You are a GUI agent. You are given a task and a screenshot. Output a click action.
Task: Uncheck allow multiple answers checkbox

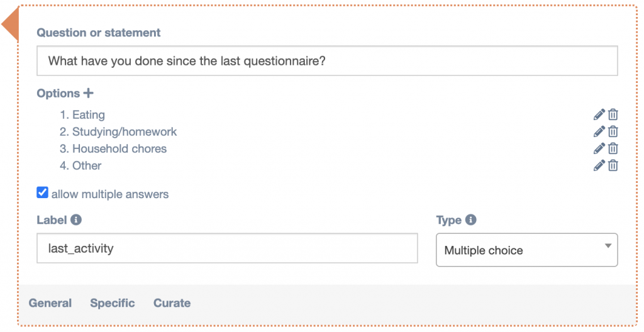coord(43,193)
